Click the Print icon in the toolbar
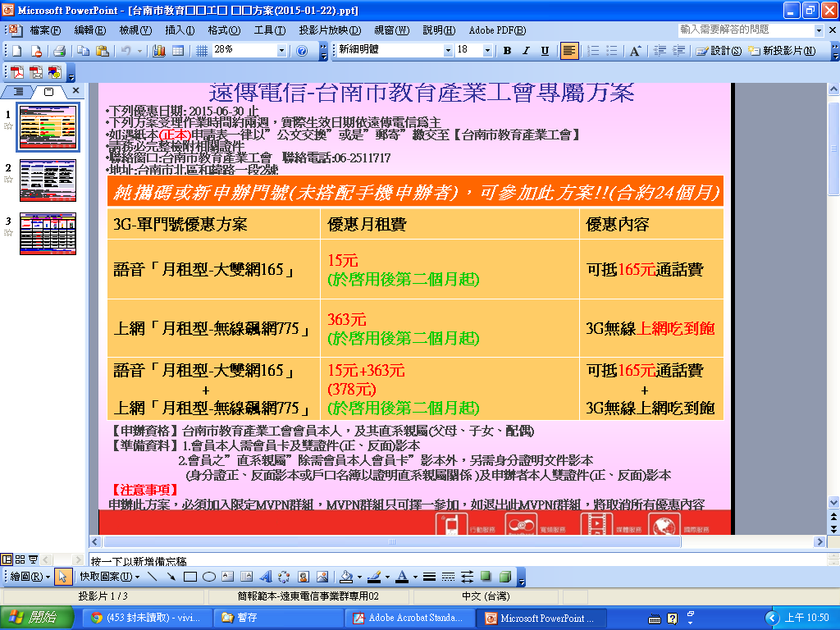 (x=59, y=51)
